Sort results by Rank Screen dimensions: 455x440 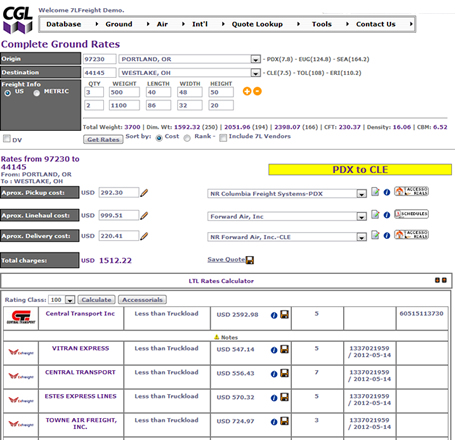187,138
